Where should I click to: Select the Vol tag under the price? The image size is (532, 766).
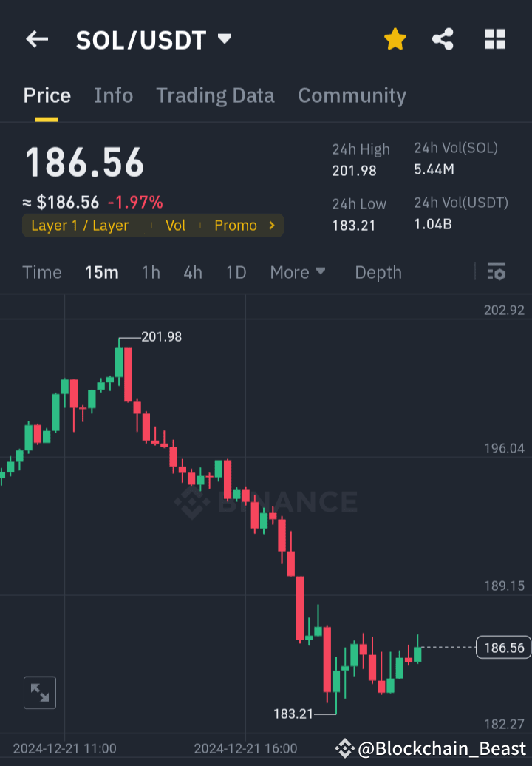tap(175, 226)
